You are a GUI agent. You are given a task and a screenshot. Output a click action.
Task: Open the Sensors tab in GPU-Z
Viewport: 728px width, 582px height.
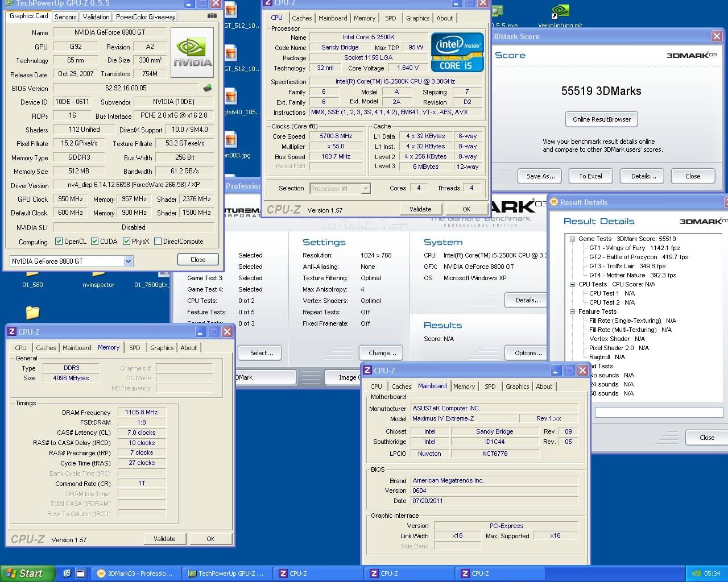65,17
